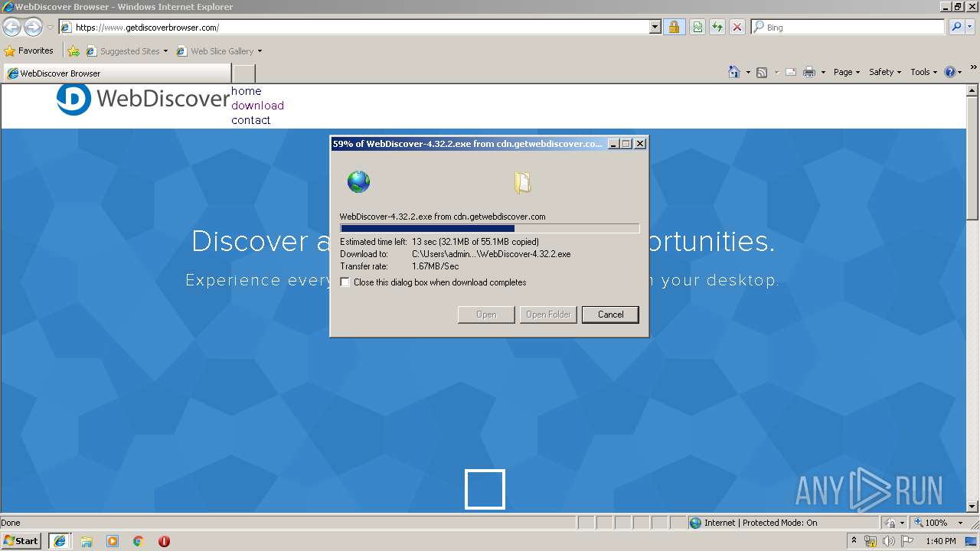This screenshot has height=551, width=980.
Task: Open the Help dropdown arrow
Action: [x=961, y=73]
